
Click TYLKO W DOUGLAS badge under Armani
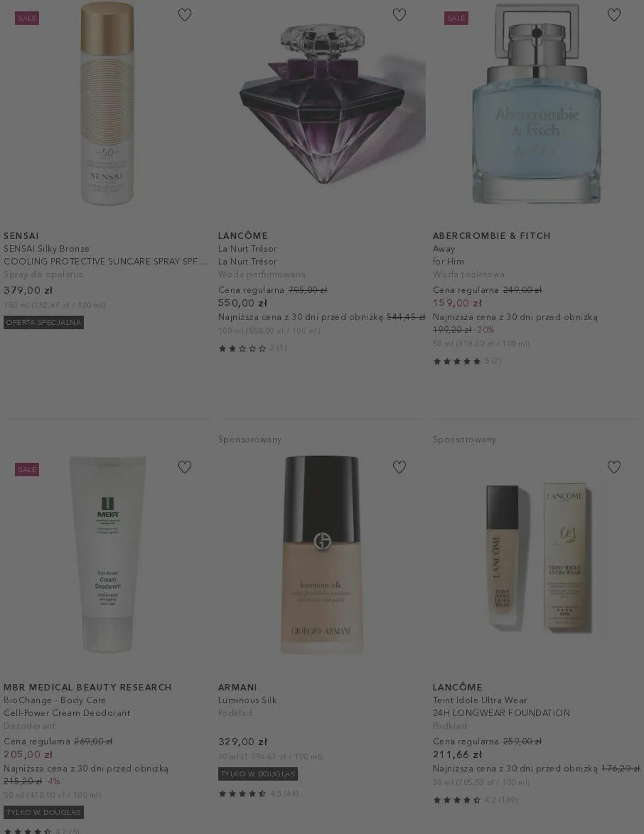coord(258,774)
